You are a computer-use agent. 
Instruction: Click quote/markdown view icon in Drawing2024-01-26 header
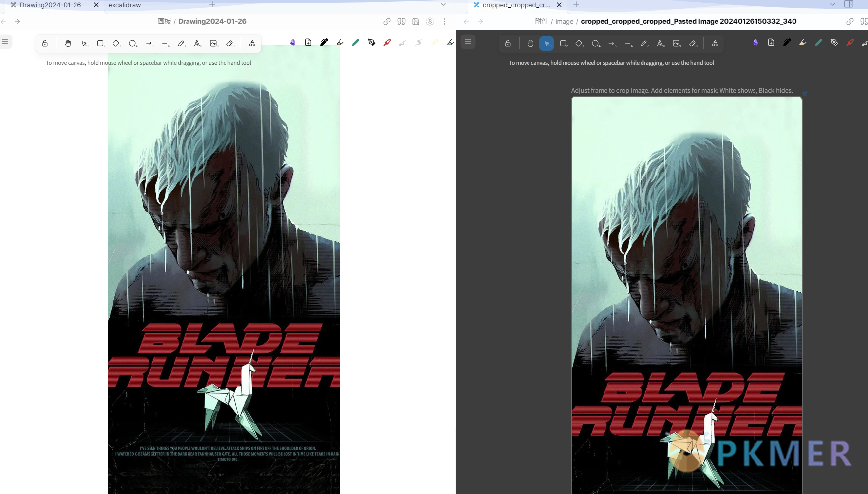coord(401,22)
